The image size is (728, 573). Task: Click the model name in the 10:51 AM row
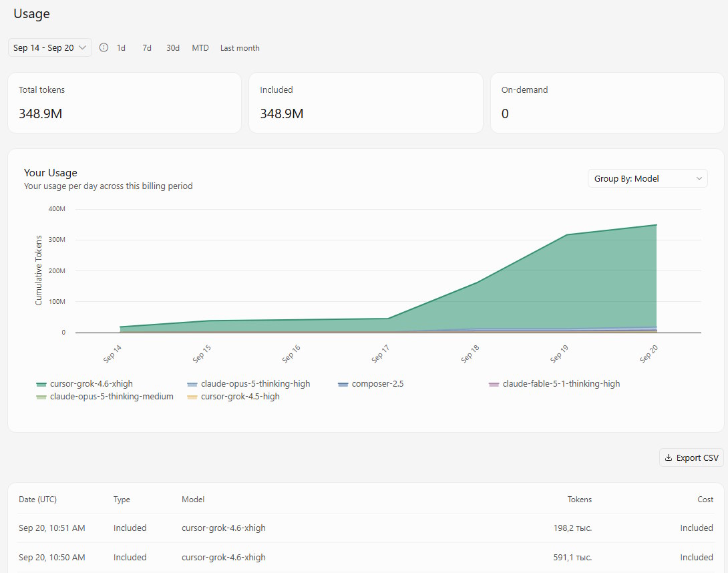click(223, 528)
